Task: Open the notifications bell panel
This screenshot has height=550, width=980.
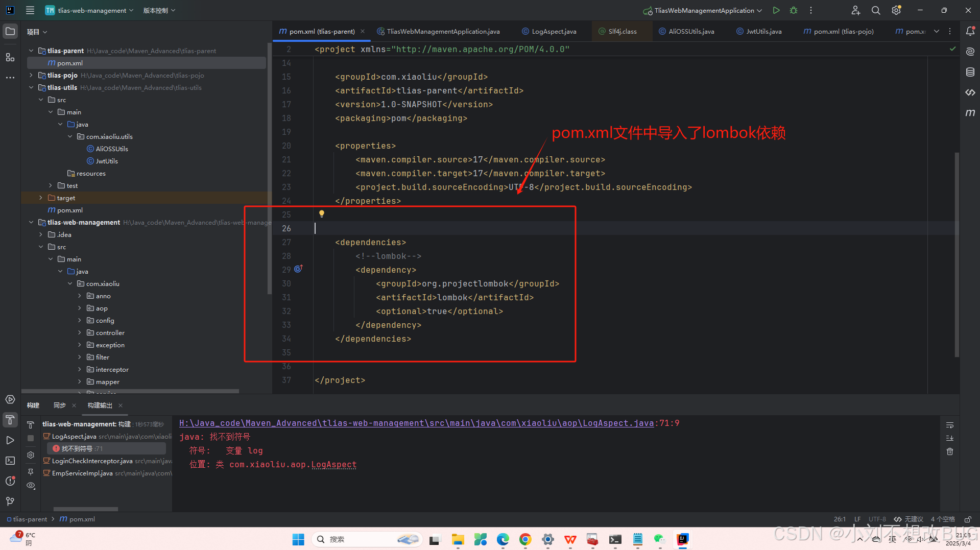Action: [970, 31]
